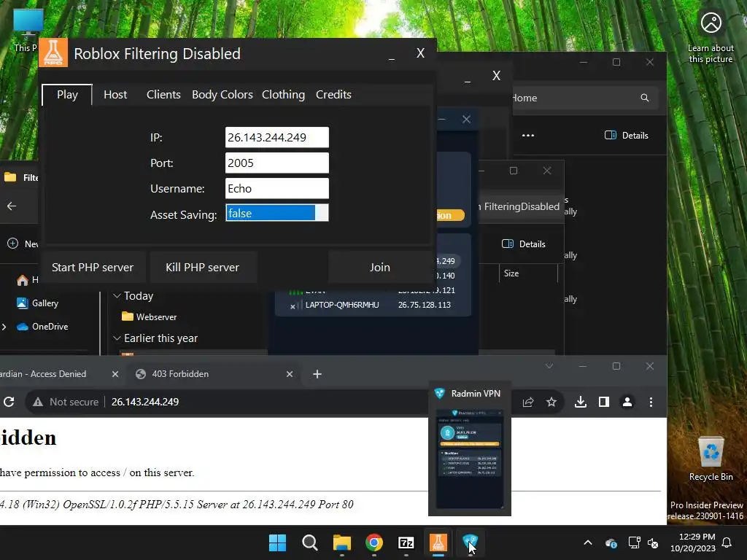Image resolution: width=747 pixels, height=560 pixels.
Task: Open the network tray icon
Action: [634, 542]
